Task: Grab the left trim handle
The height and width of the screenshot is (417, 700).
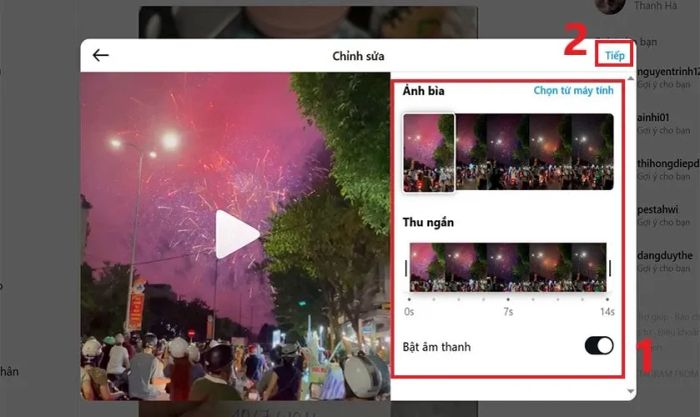Action: pos(406,268)
